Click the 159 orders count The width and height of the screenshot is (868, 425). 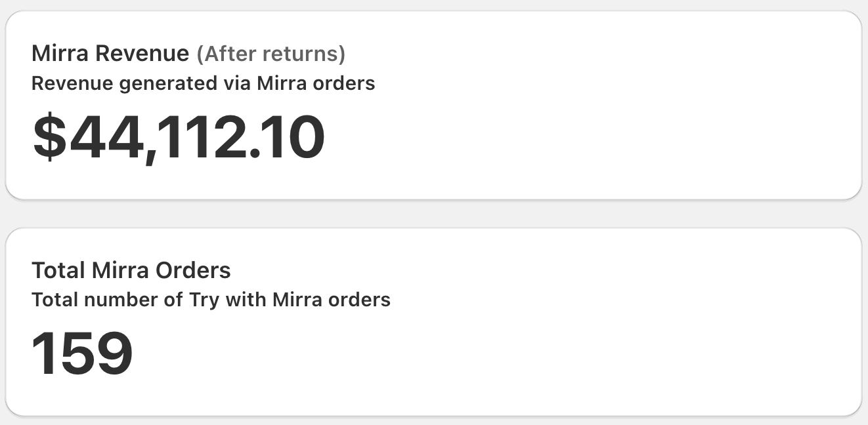coord(82,354)
